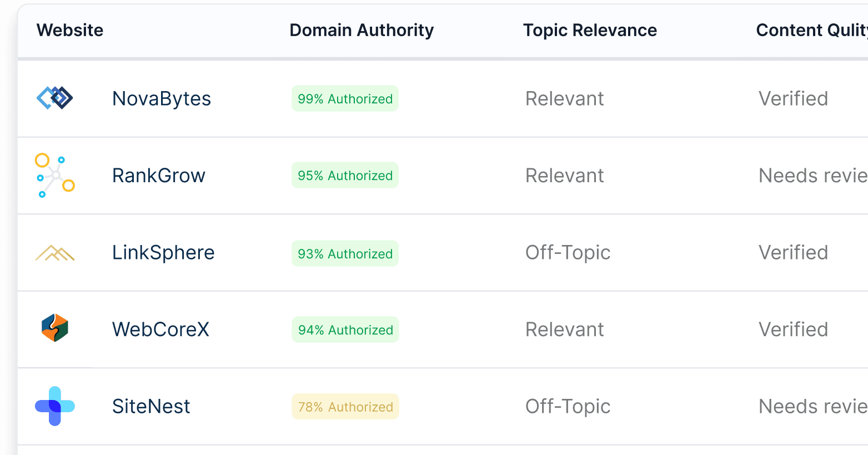Click the Off-Topic label in the SiteNest row
Viewport: 868px width, 455px height.
click(x=568, y=406)
